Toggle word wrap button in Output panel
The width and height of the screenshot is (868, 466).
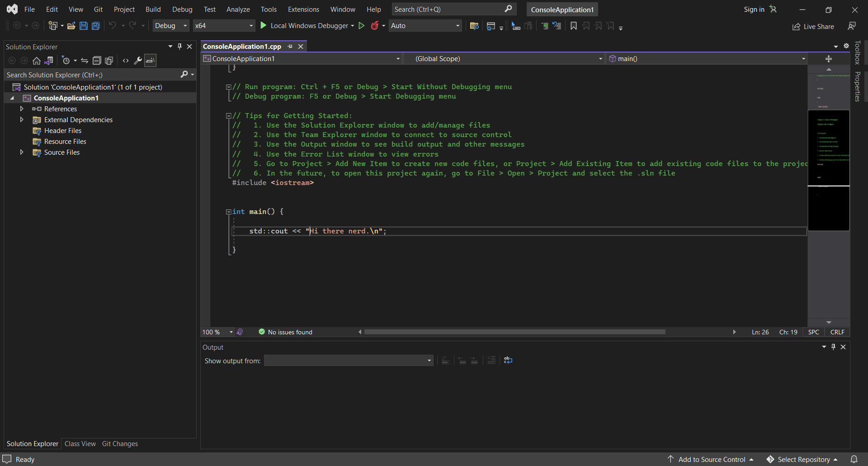coord(508,361)
